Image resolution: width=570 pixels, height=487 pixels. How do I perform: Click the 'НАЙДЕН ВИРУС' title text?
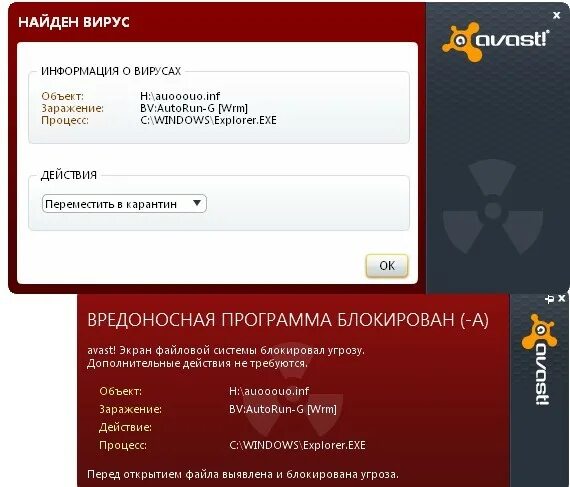[x=74, y=22]
